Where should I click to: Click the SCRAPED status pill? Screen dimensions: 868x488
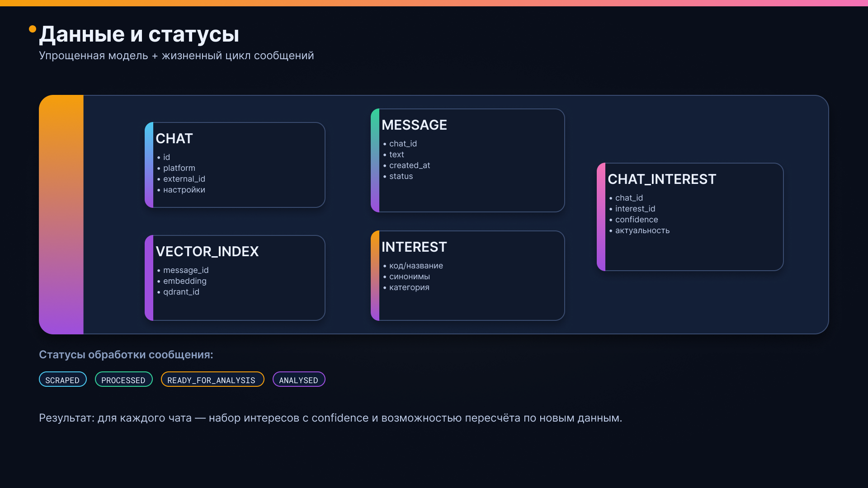62,380
